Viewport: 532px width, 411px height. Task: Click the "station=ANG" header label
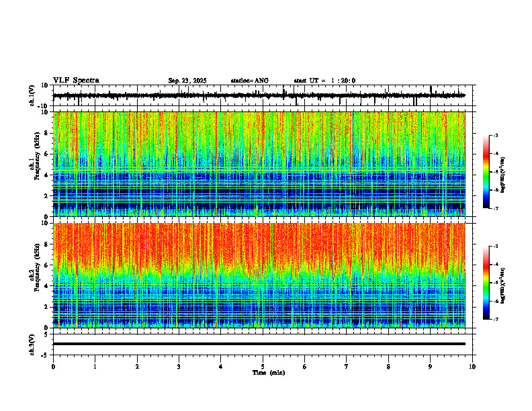[x=250, y=81]
